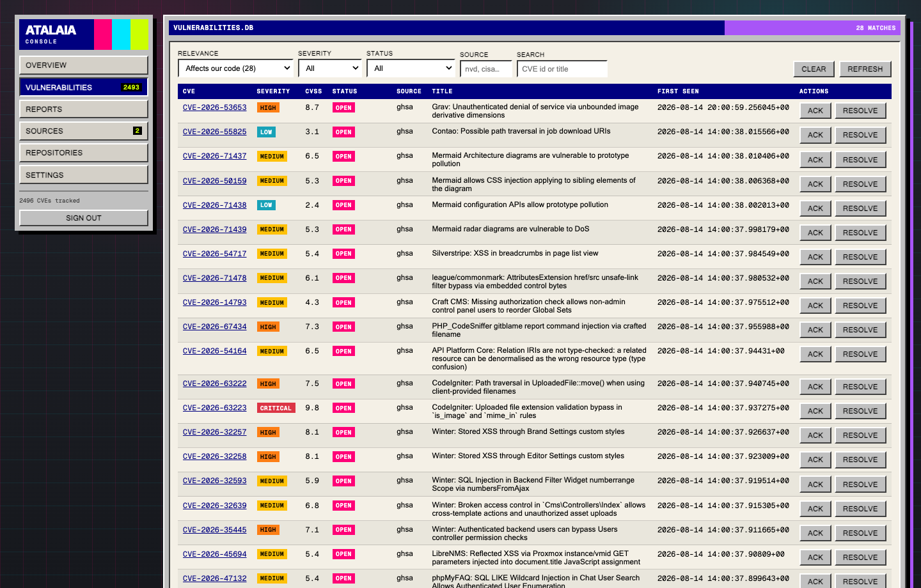Open the Settings section

(x=84, y=175)
